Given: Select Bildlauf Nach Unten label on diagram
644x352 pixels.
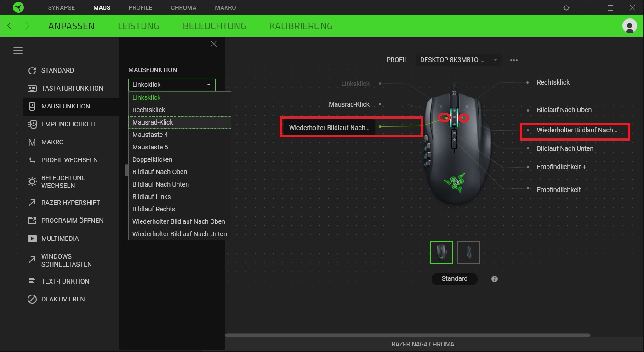Looking at the screenshot, I should click(565, 148).
